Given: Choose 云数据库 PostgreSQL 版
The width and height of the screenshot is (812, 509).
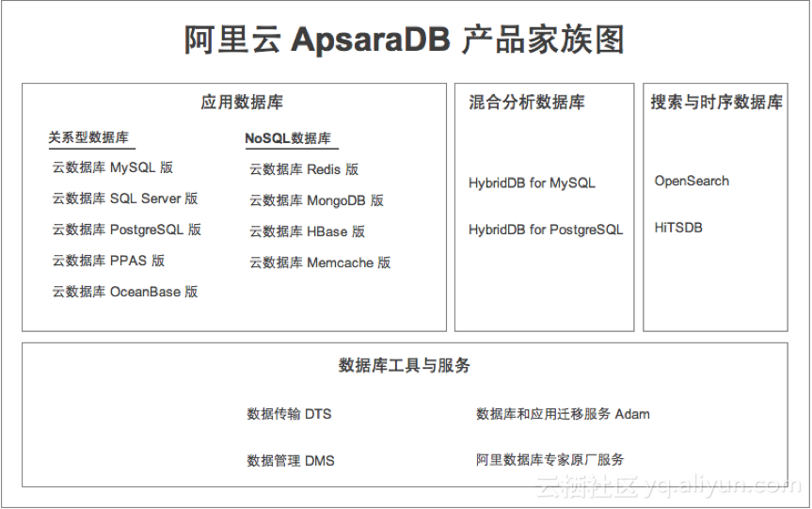Looking at the screenshot, I should pyautogui.click(x=126, y=230).
